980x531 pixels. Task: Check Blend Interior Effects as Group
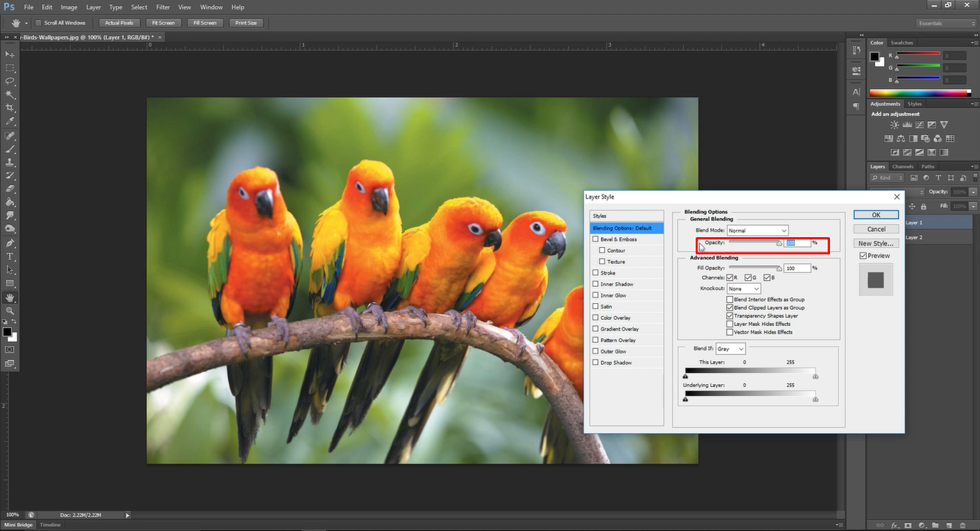(x=730, y=299)
